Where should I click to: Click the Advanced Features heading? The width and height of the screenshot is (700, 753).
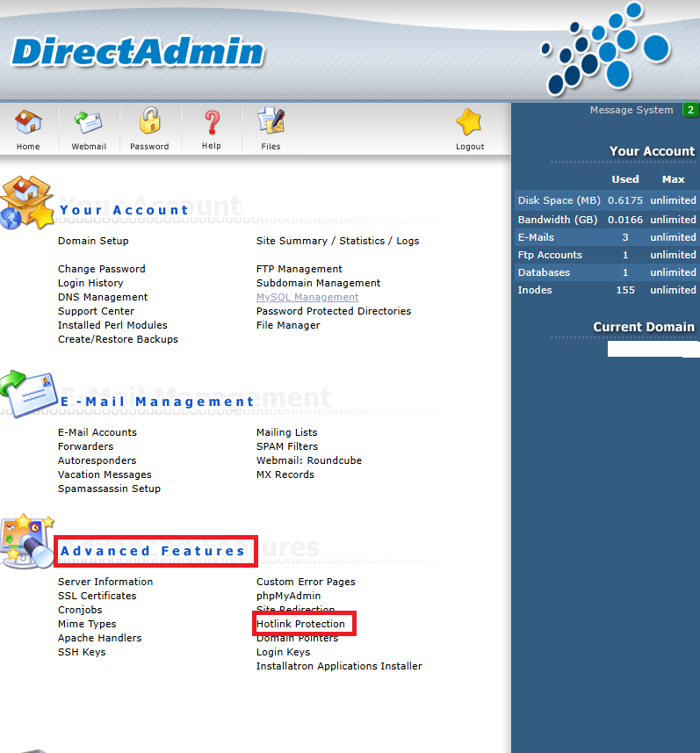pyautogui.click(x=153, y=551)
